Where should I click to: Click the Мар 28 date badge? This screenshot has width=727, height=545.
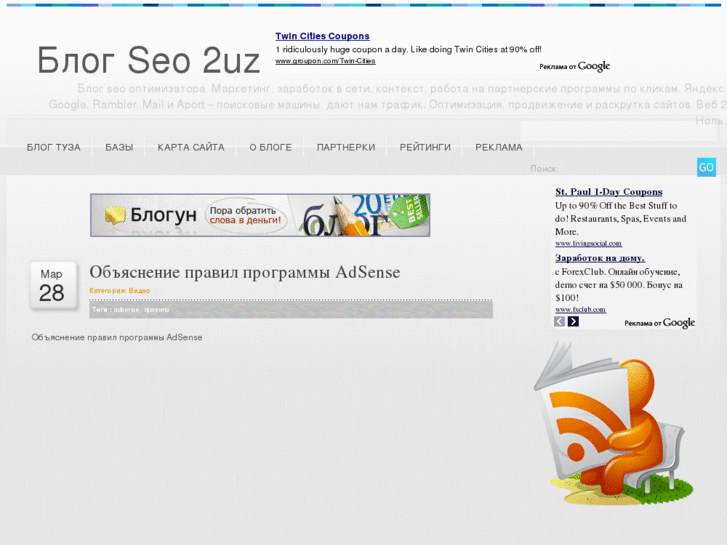(52, 285)
